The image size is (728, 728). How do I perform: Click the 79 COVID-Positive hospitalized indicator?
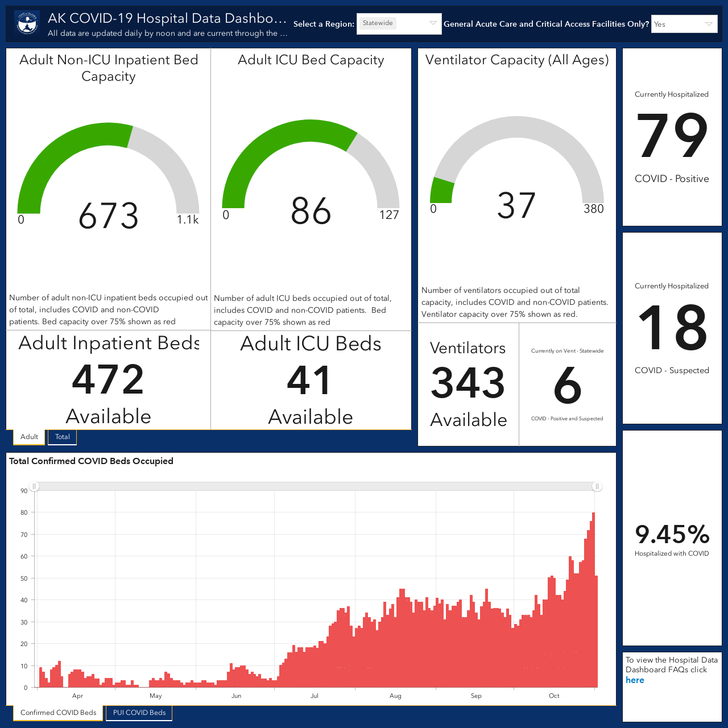[672, 137]
